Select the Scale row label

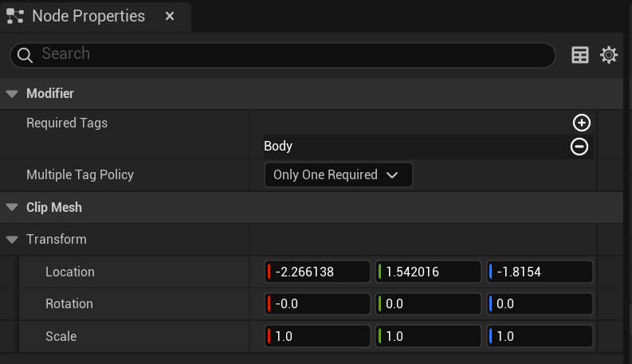click(61, 336)
